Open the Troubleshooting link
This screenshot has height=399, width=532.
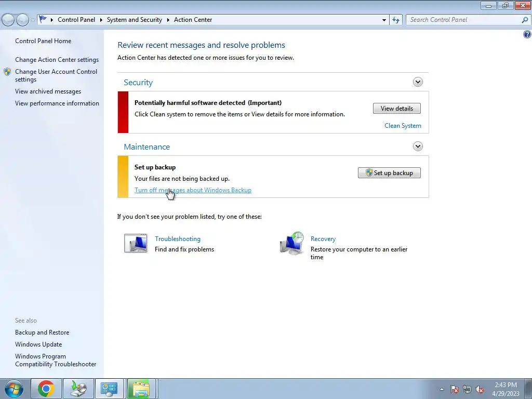(x=178, y=239)
